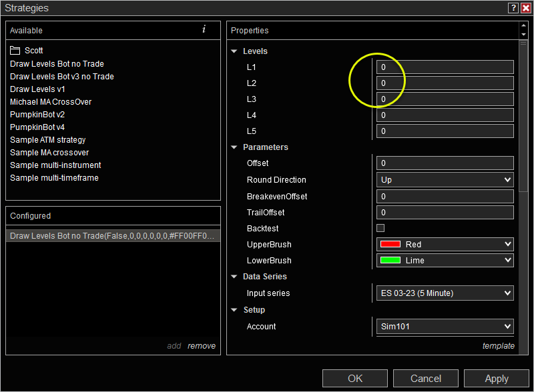
Task: Click the L2 input field
Action: click(445, 83)
